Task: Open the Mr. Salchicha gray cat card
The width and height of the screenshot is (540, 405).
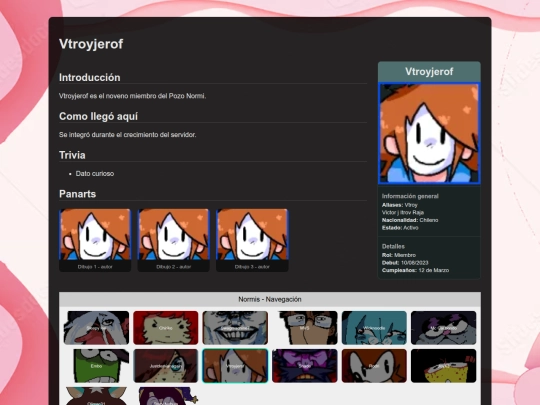Action: 444,328
